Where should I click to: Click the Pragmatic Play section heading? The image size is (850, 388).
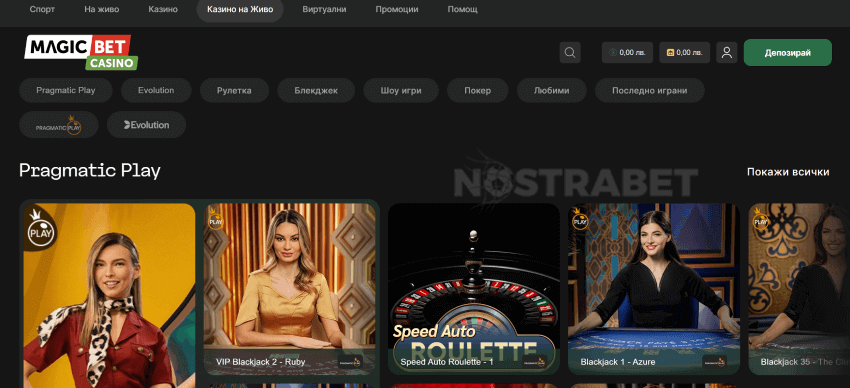pos(90,171)
